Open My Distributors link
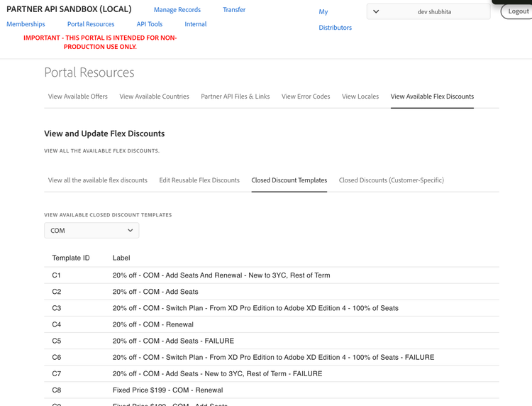 [335, 20]
